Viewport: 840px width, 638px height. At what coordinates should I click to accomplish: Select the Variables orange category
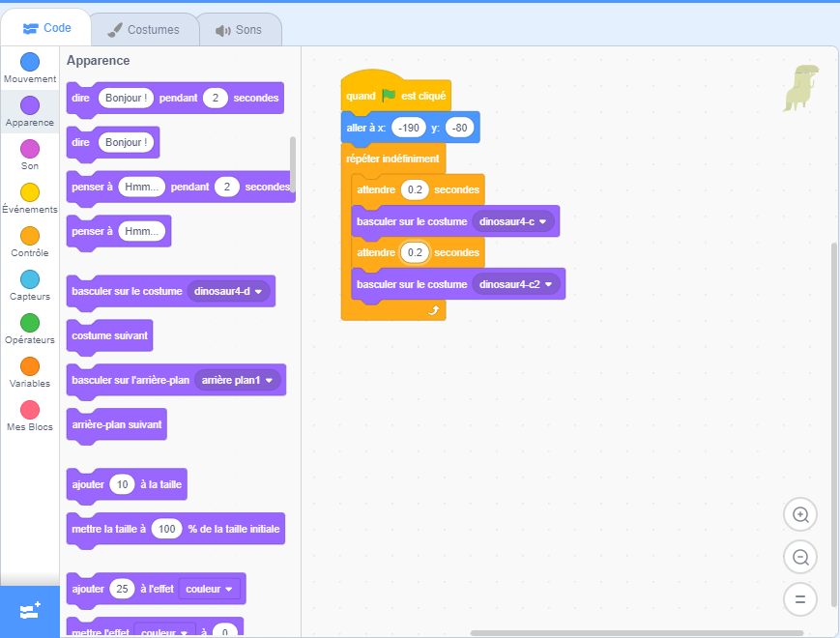click(30, 366)
